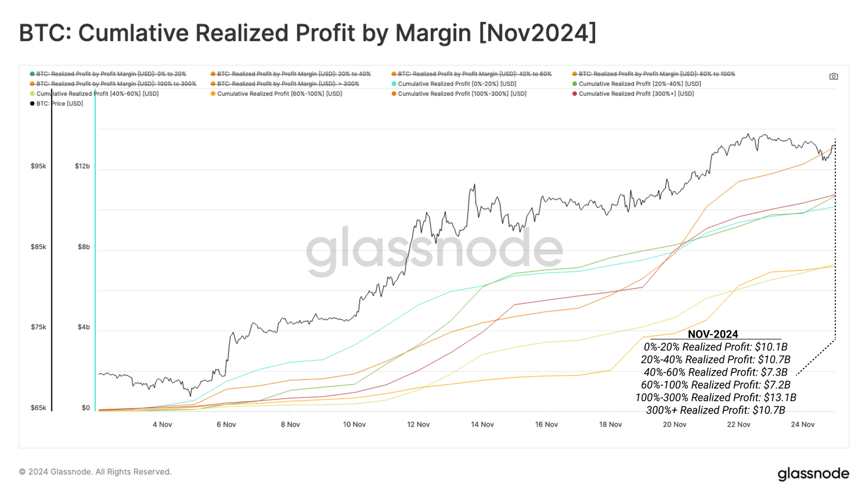This screenshot has width=868, height=500.
Task: Enable the hidden Profit Margin 0% to 20% series
Action: 111,74
